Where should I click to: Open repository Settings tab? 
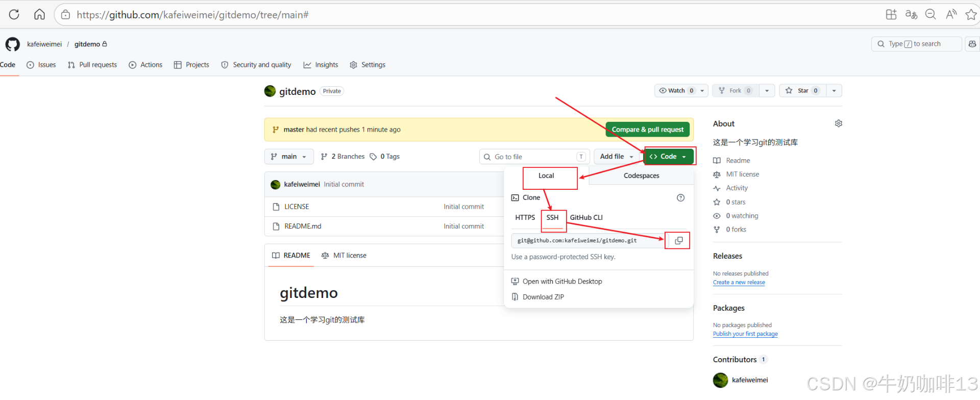pyautogui.click(x=367, y=65)
